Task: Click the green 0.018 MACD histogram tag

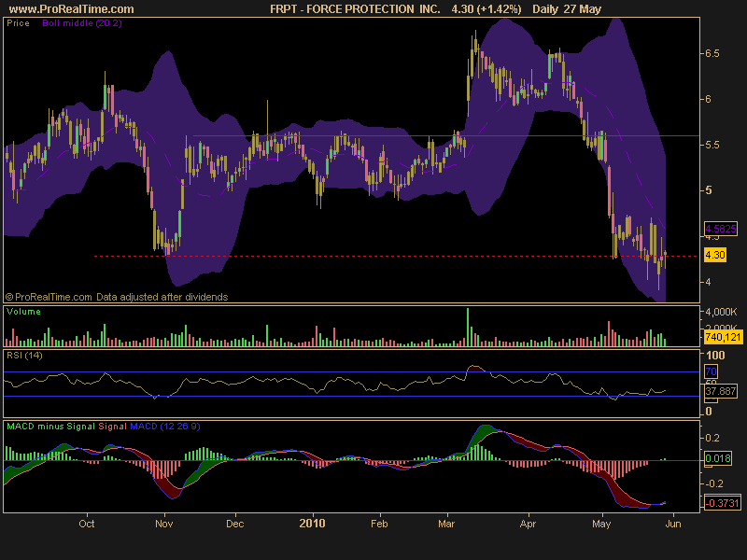Action: [x=717, y=458]
